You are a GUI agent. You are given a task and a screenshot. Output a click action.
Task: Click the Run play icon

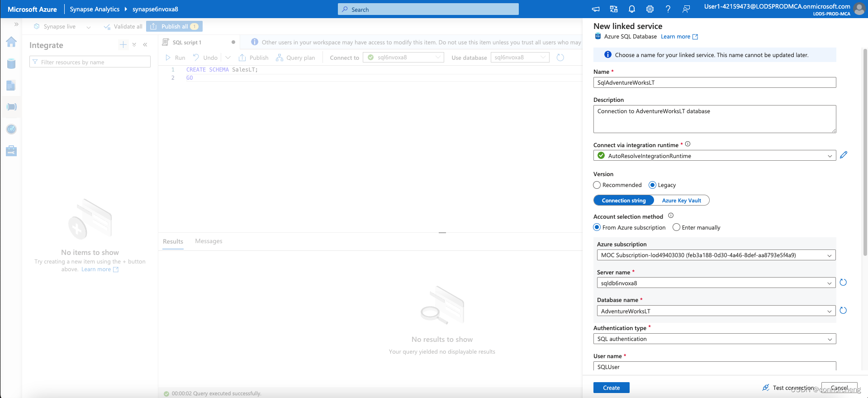point(168,58)
